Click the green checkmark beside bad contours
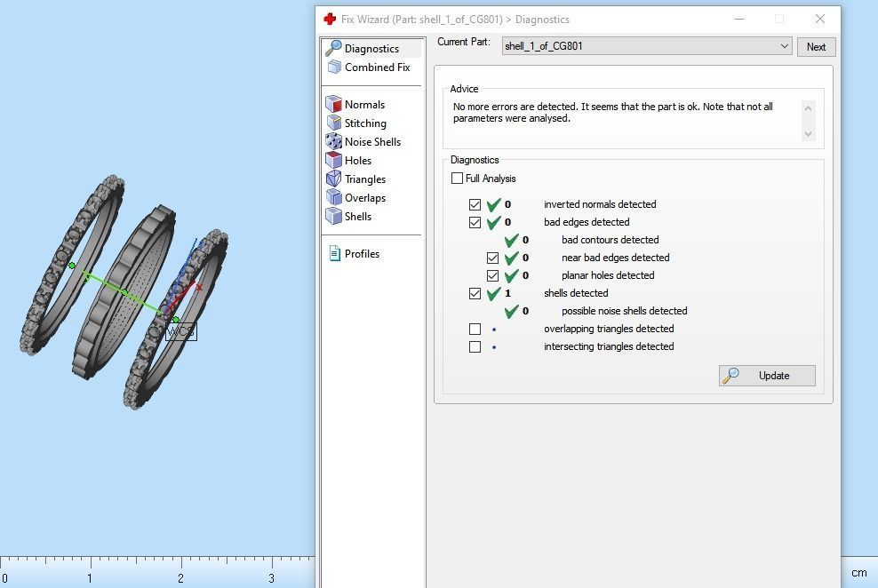This screenshot has width=878, height=588. (511, 241)
